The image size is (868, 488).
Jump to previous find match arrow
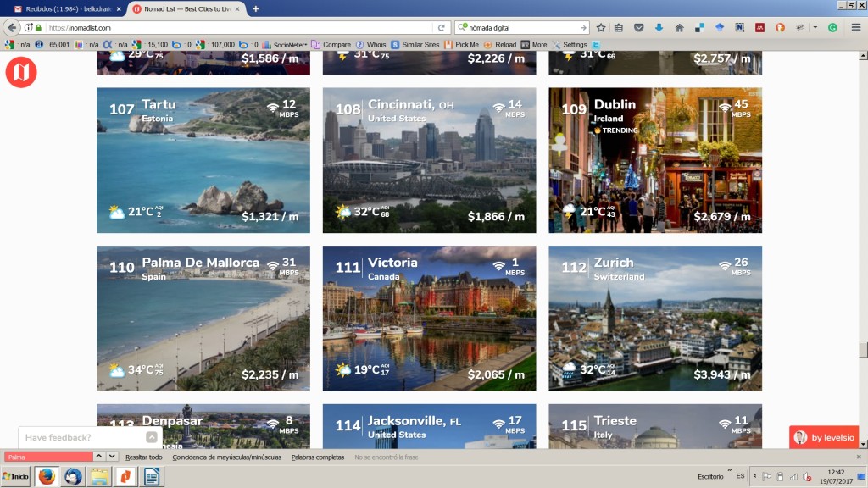pyautogui.click(x=98, y=457)
